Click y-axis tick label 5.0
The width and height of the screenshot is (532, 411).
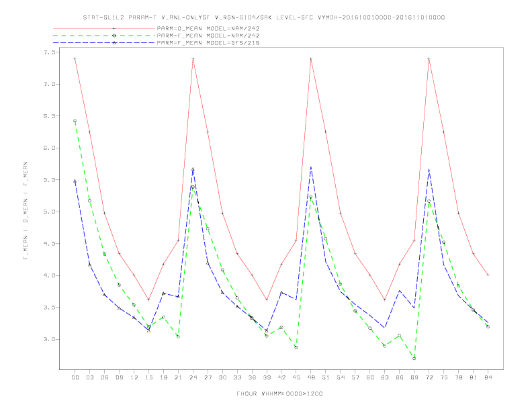(49, 212)
